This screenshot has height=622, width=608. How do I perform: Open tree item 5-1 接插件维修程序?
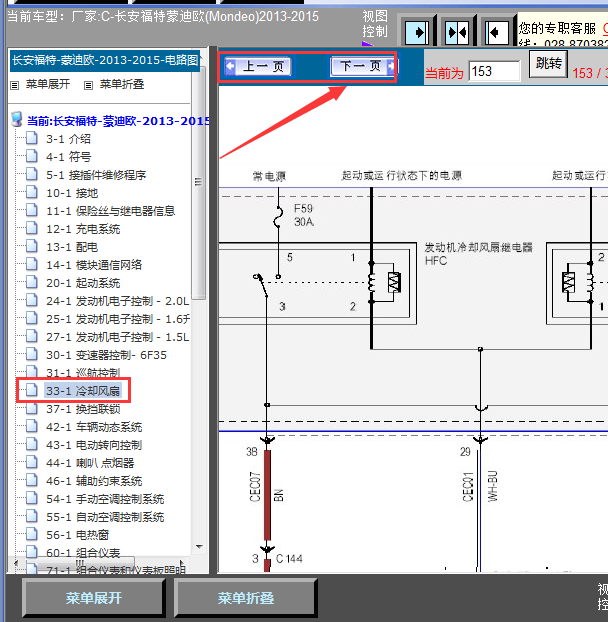[96, 175]
